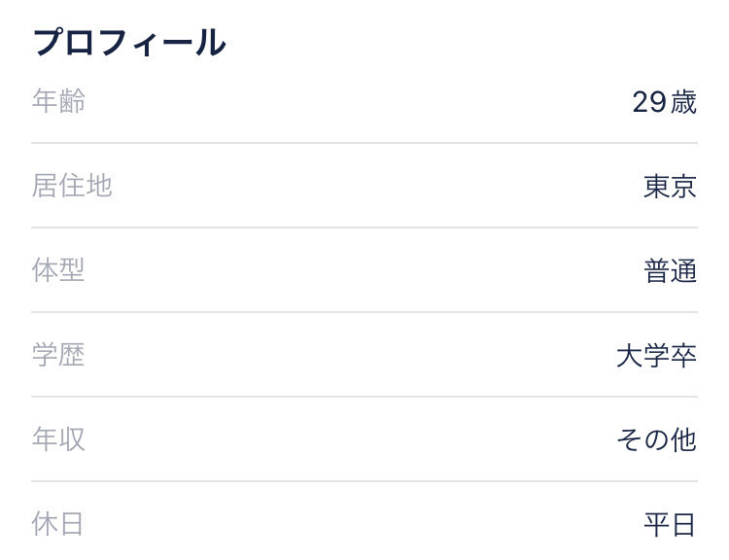Click the プロフィール heading

[x=129, y=43]
